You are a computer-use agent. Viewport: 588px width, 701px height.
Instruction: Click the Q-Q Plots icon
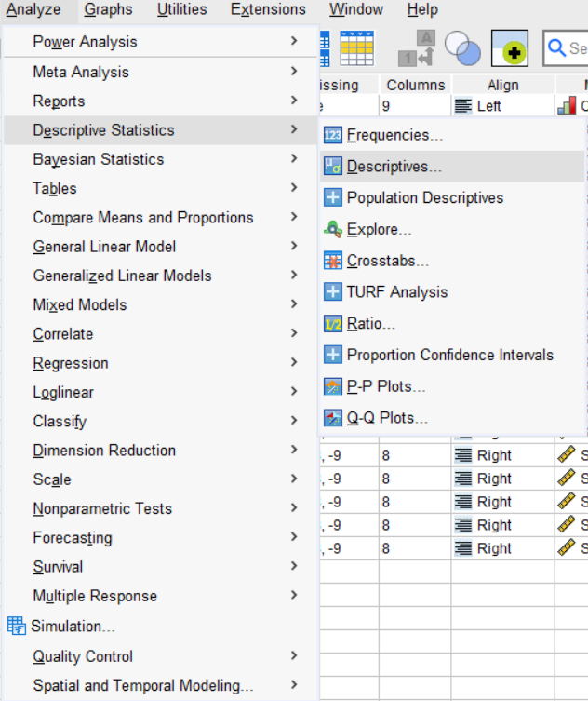pos(333,418)
